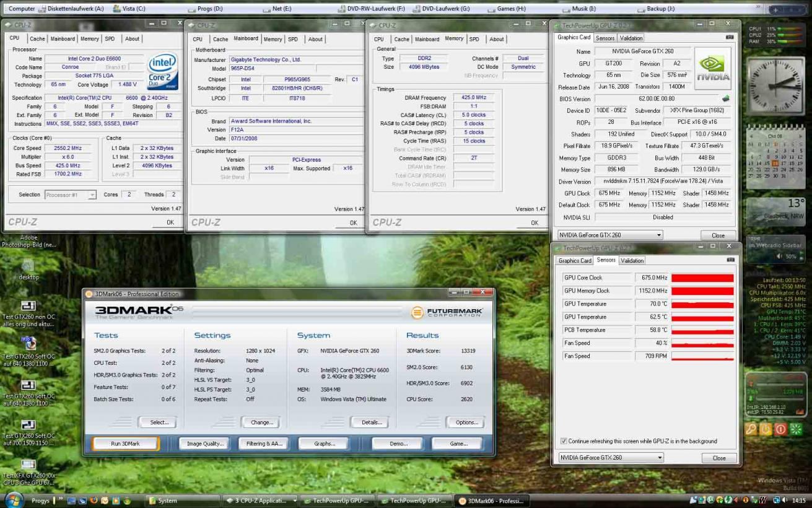Switch to Graphics Card tab in GPU-Z Sensors window
812x508 pixels.
(x=575, y=261)
